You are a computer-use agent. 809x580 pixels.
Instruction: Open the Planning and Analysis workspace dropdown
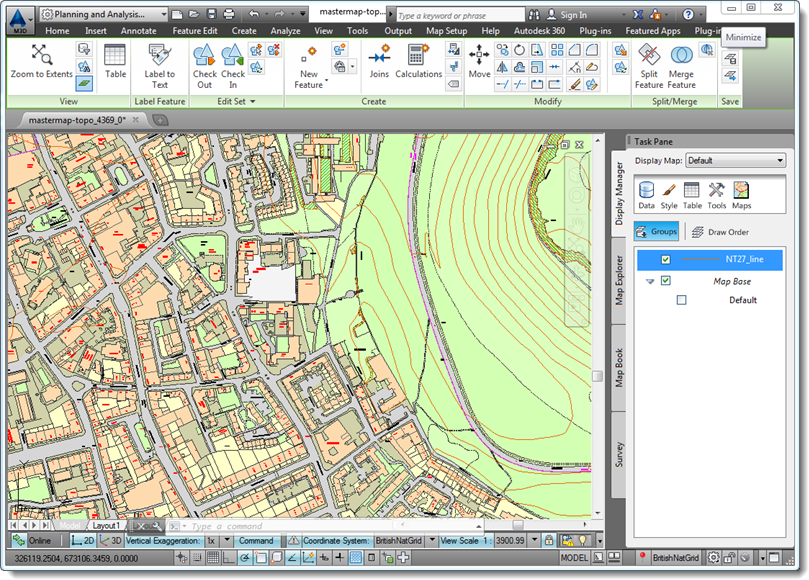(104, 14)
